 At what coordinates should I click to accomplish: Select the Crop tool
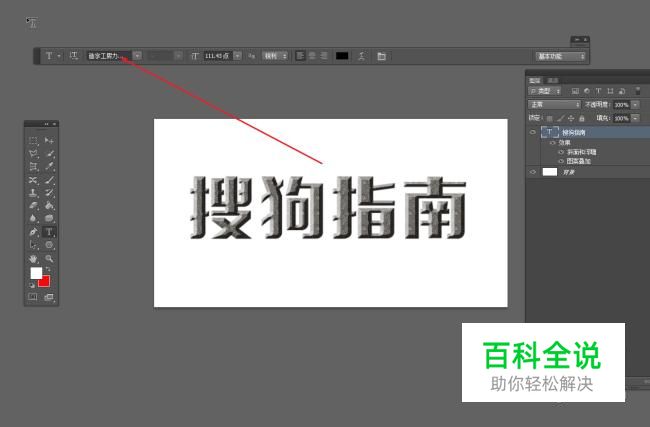click(x=33, y=167)
